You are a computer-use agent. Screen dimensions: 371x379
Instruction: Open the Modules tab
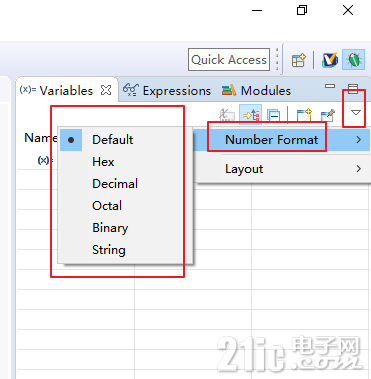pos(256,91)
